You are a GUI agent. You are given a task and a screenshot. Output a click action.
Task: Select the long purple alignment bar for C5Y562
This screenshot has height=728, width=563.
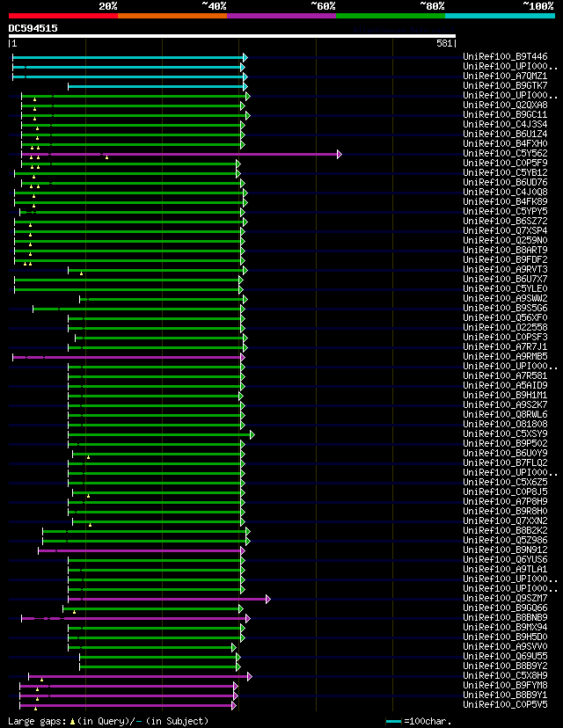point(179,154)
